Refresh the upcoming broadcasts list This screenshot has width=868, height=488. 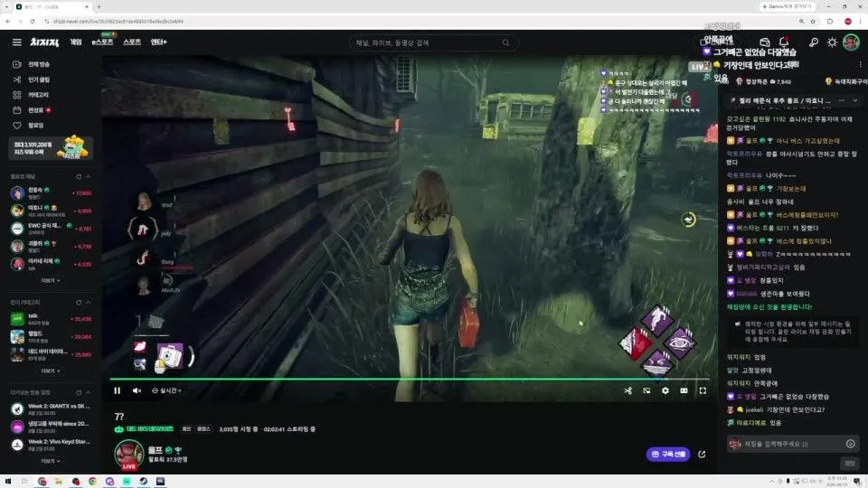[79, 393]
